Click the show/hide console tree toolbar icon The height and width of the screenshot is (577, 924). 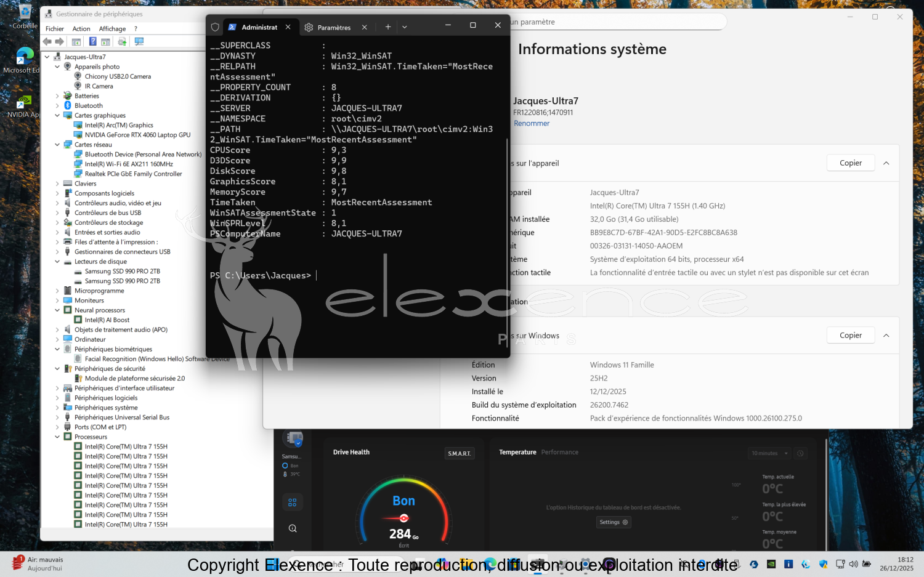76,42
